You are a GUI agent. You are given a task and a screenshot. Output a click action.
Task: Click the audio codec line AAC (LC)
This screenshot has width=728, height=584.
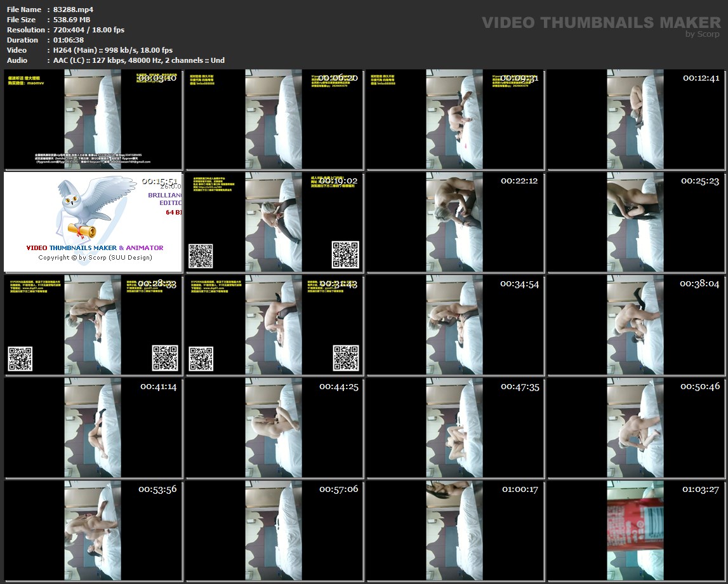[139, 60]
